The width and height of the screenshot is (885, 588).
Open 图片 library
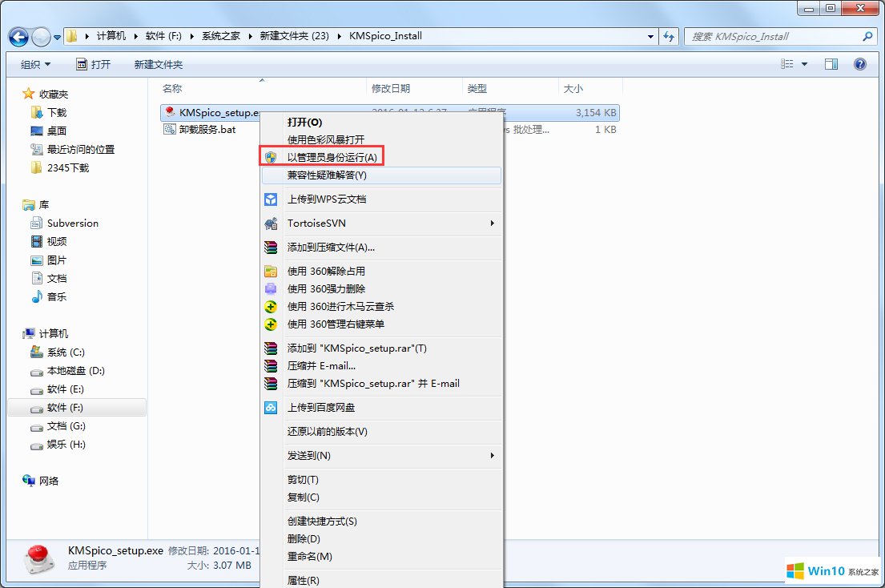pyautogui.click(x=49, y=260)
